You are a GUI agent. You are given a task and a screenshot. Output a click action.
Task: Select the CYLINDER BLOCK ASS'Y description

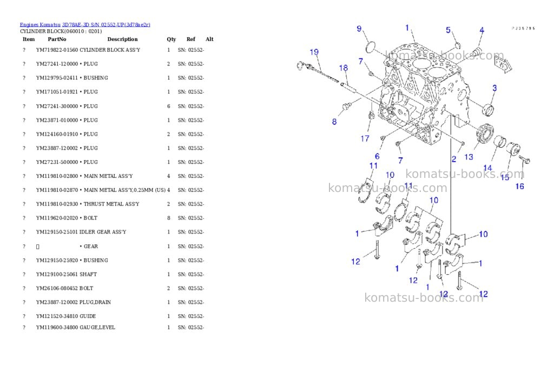point(110,50)
